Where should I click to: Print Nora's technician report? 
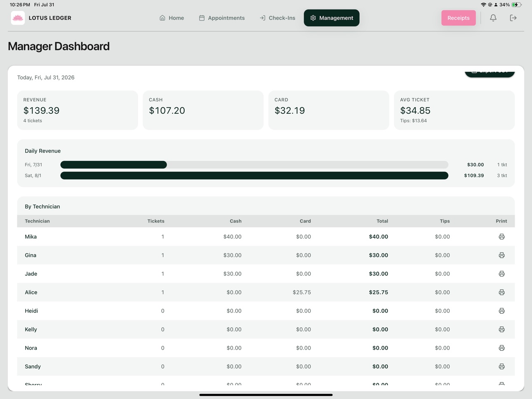click(x=501, y=348)
